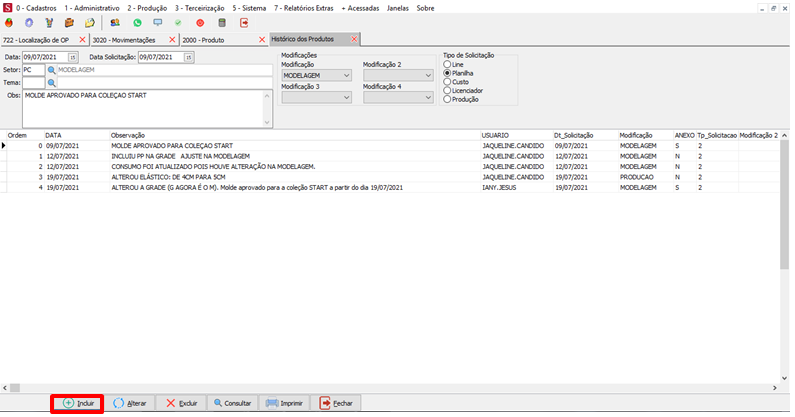Image resolution: width=795 pixels, height=417 pixels.
Task: Select the Line radio option
Action: [447, 64]
